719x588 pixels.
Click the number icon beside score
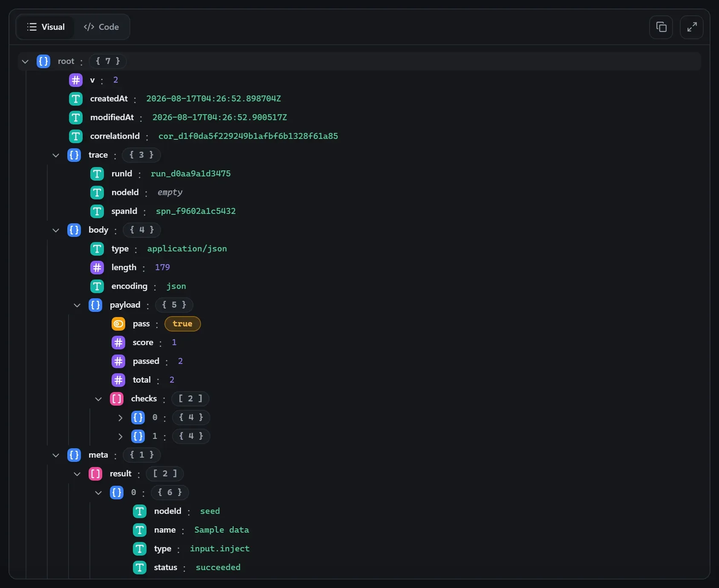pyautogui.click(x=118, y=343)
